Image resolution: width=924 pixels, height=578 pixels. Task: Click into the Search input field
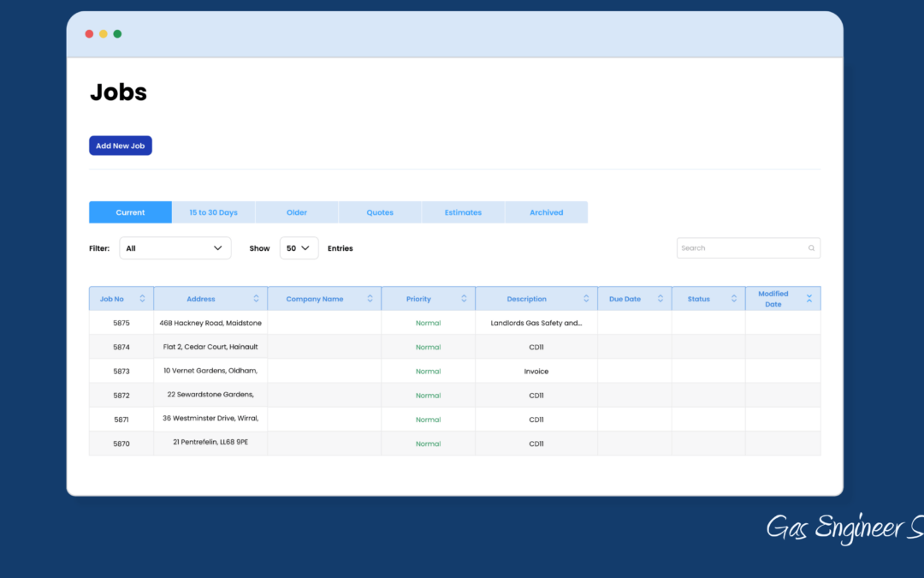point(740,248)
